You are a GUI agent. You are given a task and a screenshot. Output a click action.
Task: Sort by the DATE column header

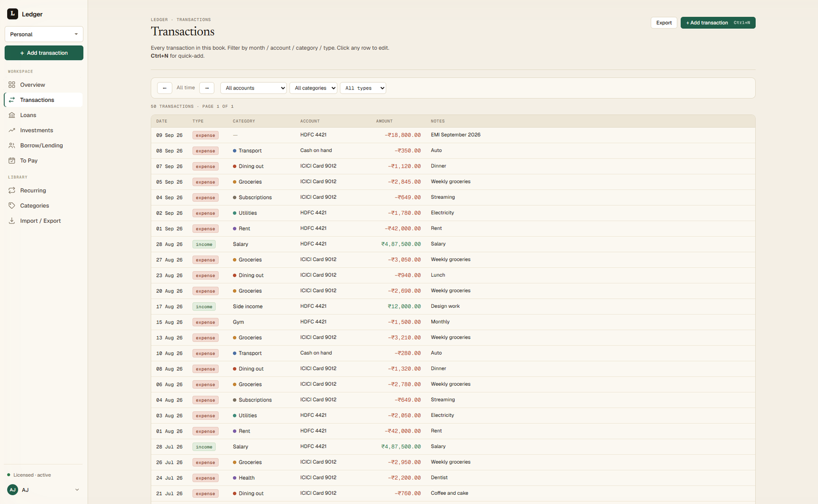pyautogui.click(x=162, y=121)
